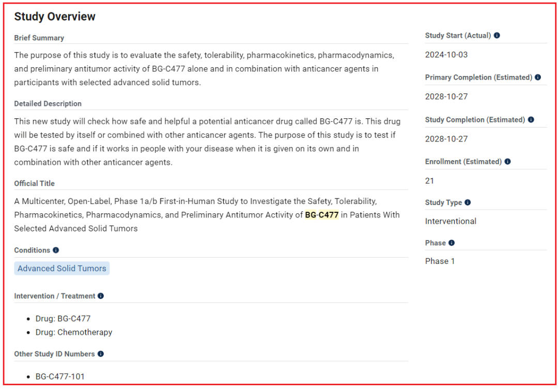The height and width of the screenshot is (392, 558).
Task: Show info for Enrollment (Estimated)
Action: pyautogui.click(x=507, y=162)
